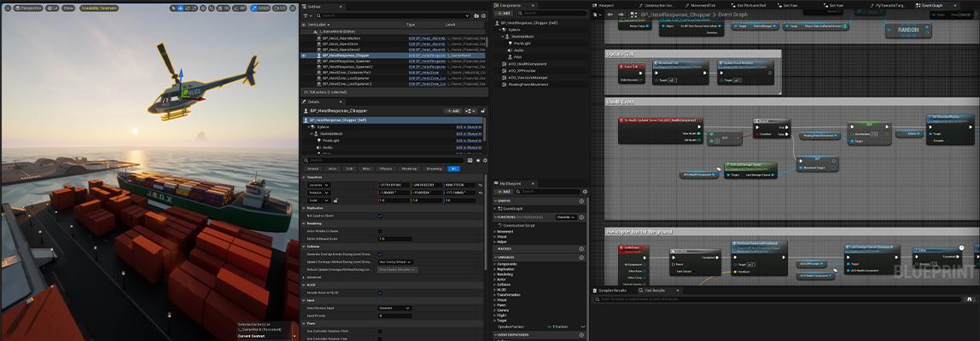
Task: Select the Physics filter tab in Details
Action: click(386, 169)
